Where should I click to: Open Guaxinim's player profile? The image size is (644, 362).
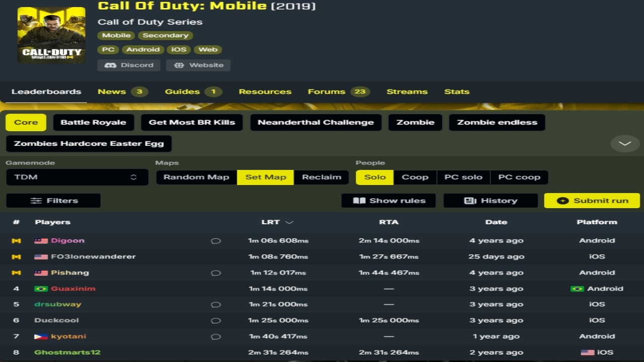click(x=73, y=289)
